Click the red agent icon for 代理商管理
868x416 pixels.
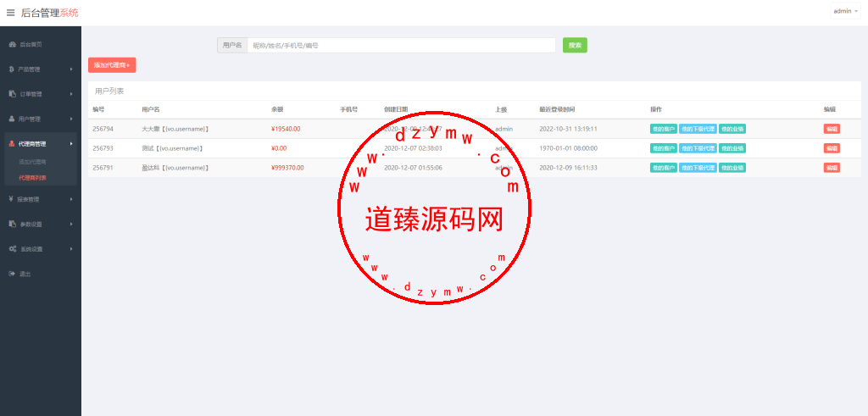coord(12,144)
